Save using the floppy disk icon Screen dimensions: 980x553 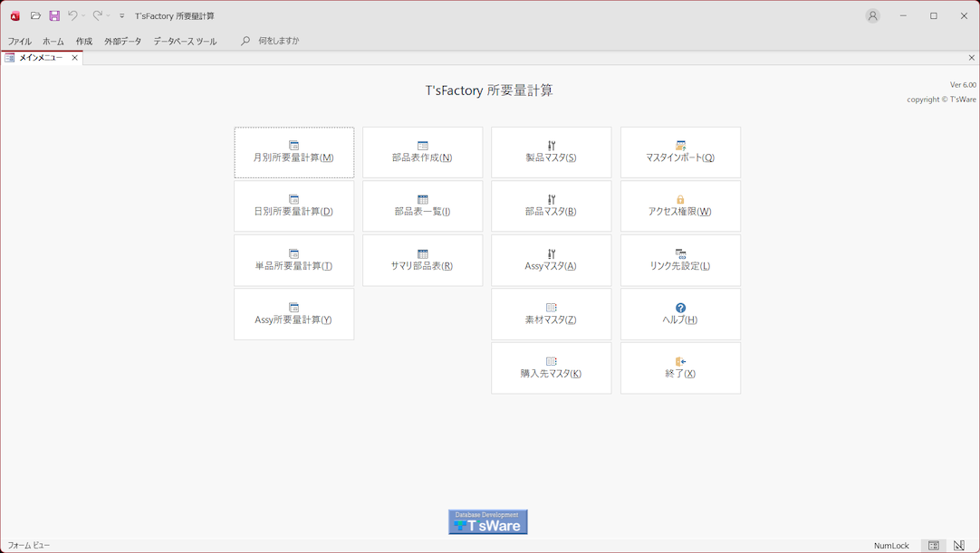(x=54, y=16)
